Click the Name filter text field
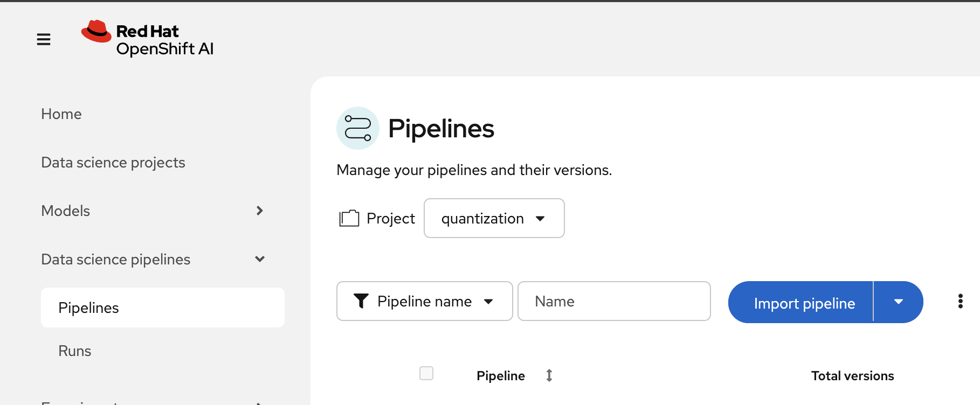The image size is (980, 405). coord(614,301)
